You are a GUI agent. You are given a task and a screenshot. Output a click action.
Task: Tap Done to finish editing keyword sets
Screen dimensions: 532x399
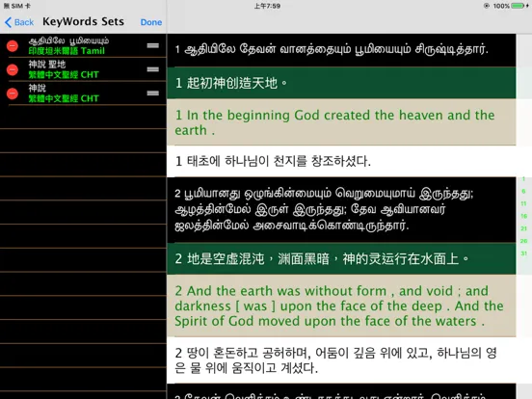click(x=151, y=22)
